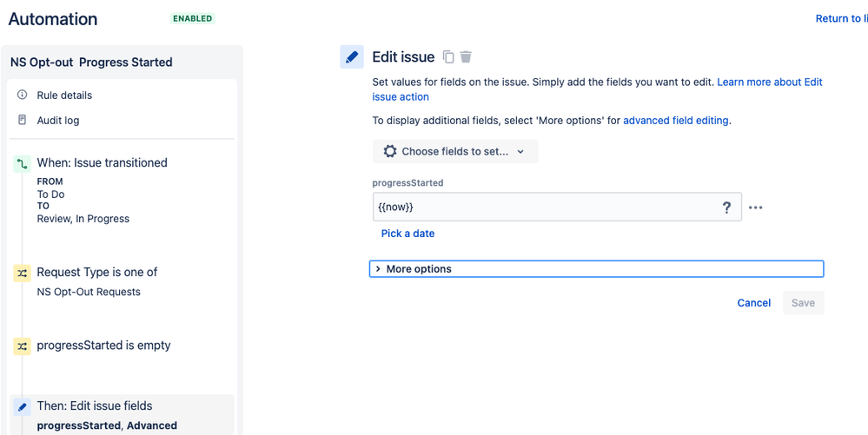The width and height of the screenshot is (868, 435).
Task: Click the blue pencil Edit issue icon
Action: pyautogui.click(x=352, y=57)
